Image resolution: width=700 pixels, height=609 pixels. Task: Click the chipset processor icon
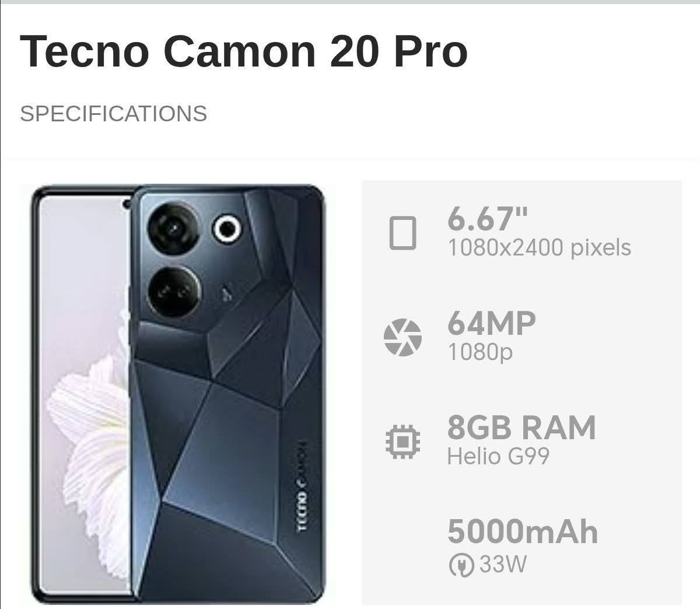pyautogui.click(x=402, y=442)
